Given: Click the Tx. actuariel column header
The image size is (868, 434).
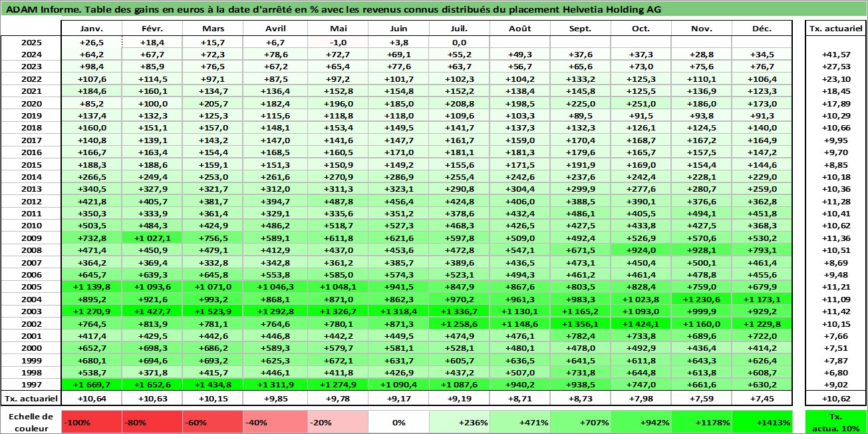Looking at the screenshot, I should [835, 29].
